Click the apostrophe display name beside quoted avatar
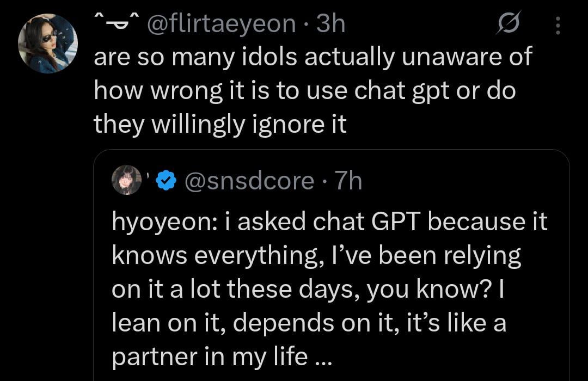 point(148,177)
